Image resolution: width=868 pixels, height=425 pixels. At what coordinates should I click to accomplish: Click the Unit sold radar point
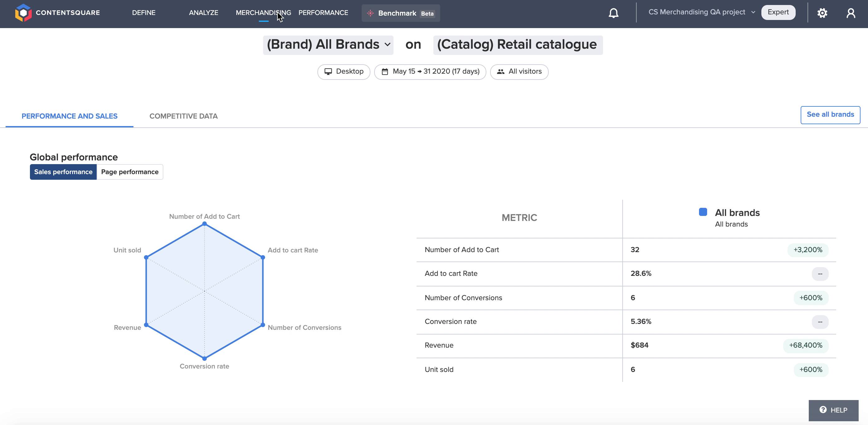pos(146,257)
